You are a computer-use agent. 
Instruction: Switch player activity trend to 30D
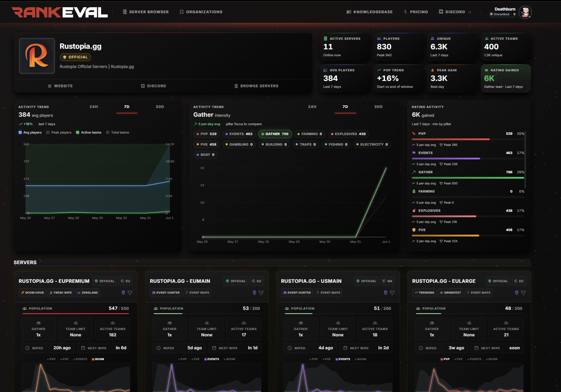coord(160,107)
